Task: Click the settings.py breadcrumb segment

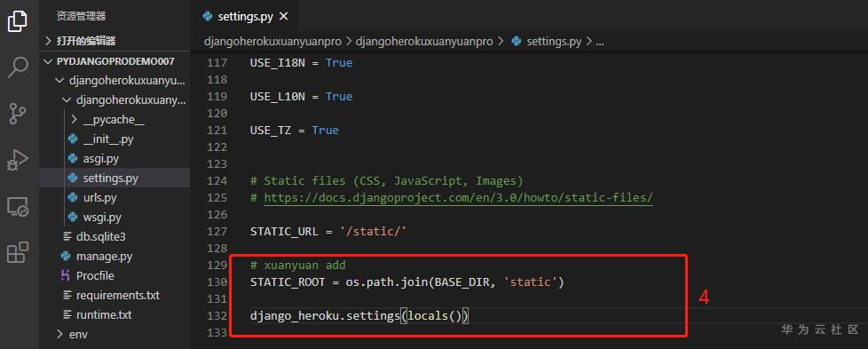Action: coord(554,42)
